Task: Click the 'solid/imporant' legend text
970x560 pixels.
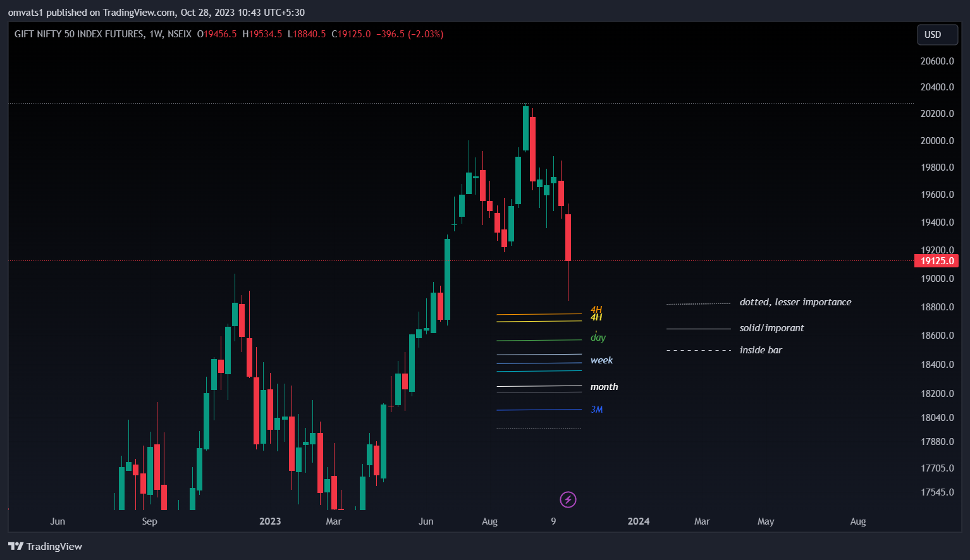Action: coord(771,328)
